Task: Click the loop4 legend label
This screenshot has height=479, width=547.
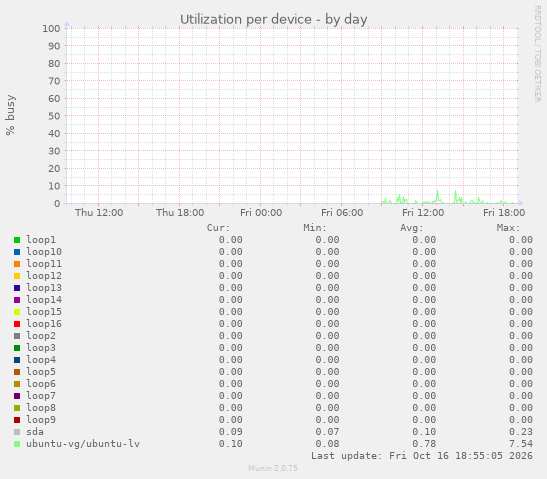Action: (41, 360)
